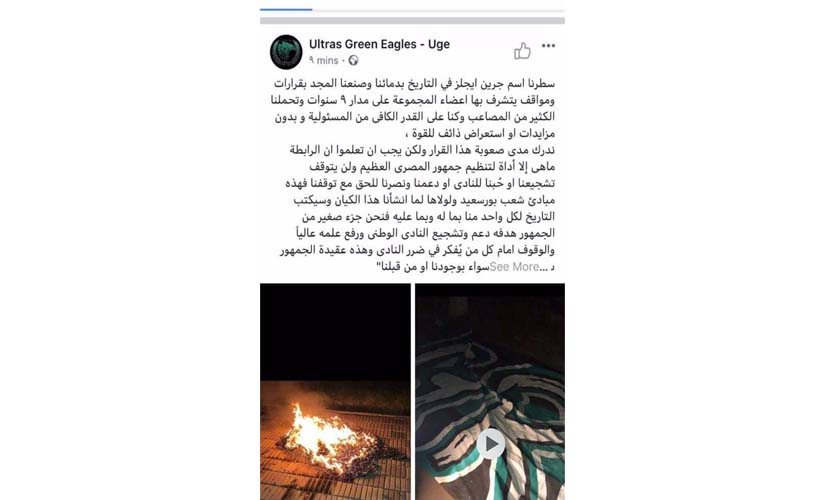The width and height of the screenshot is (825, 500).
Task: Open the post's 9 mins timestamp
Action: click(x=324, y=61)
